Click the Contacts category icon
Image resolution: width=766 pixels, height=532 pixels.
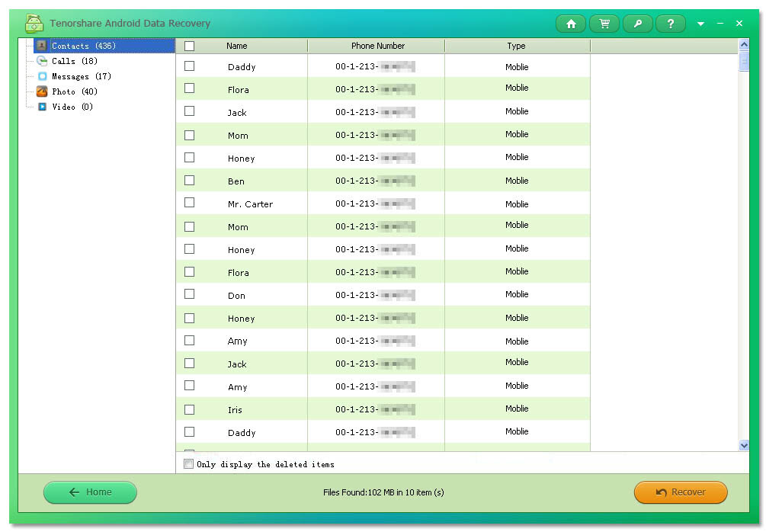[x=42, y=46]
